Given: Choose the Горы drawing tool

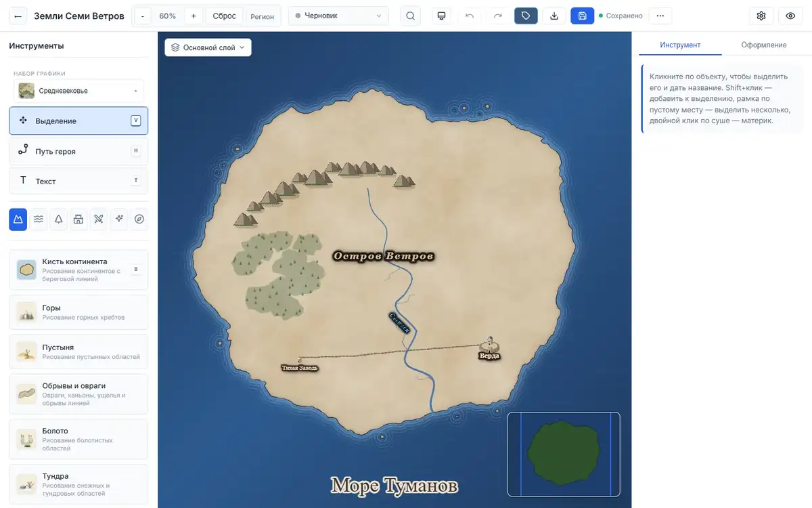Looking at the screenshot, I should [78, 312].
